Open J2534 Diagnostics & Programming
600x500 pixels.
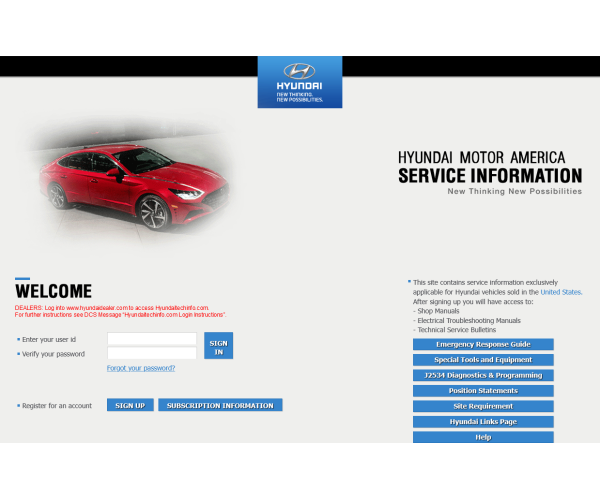[483, 375]
